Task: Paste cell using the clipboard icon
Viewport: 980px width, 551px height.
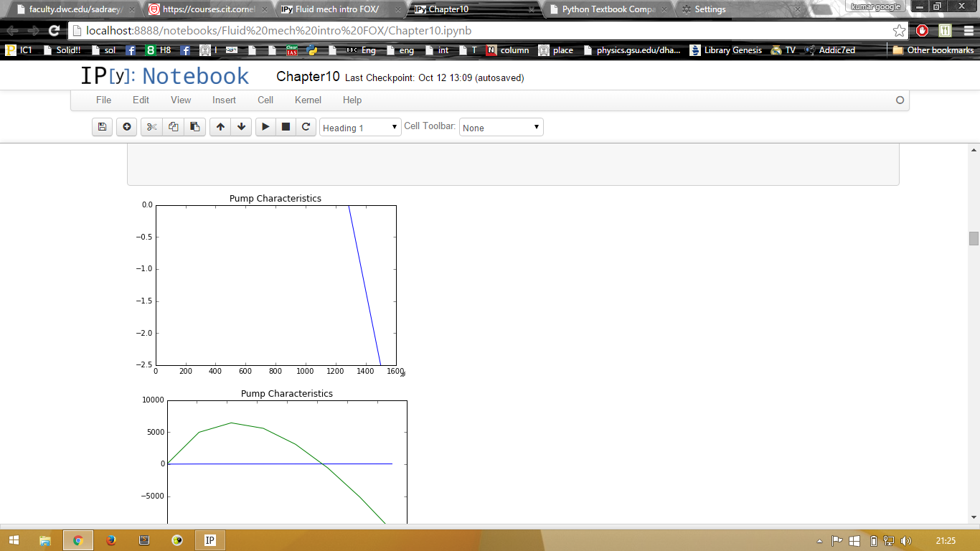Action: pyautogui.click(x=194, y=127)
